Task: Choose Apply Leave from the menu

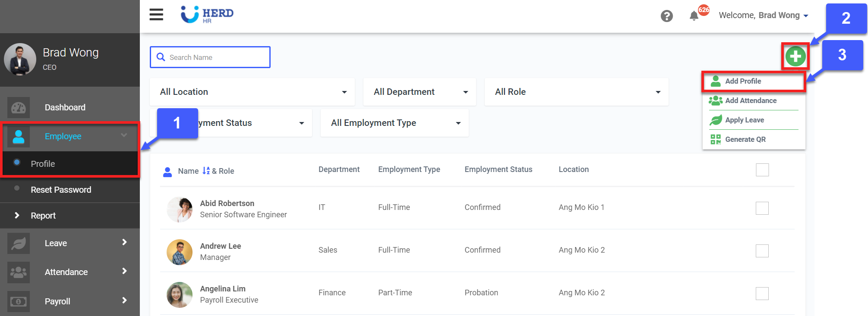Action: point(744,120)
